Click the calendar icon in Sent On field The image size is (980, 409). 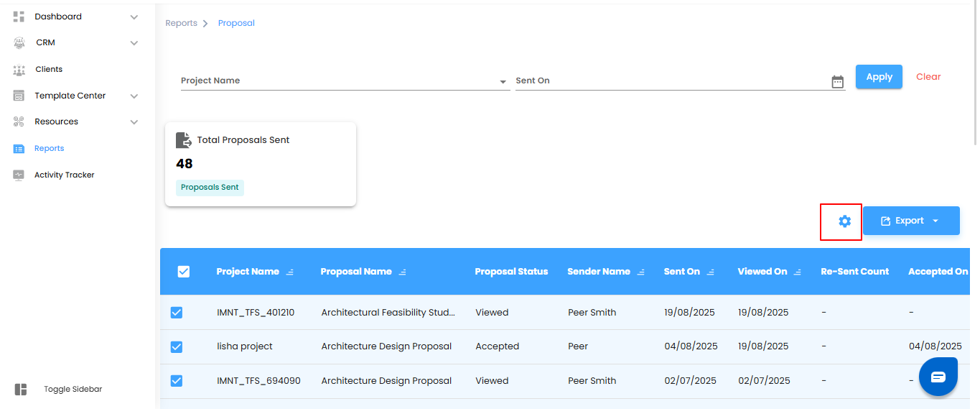click(837, 82)
